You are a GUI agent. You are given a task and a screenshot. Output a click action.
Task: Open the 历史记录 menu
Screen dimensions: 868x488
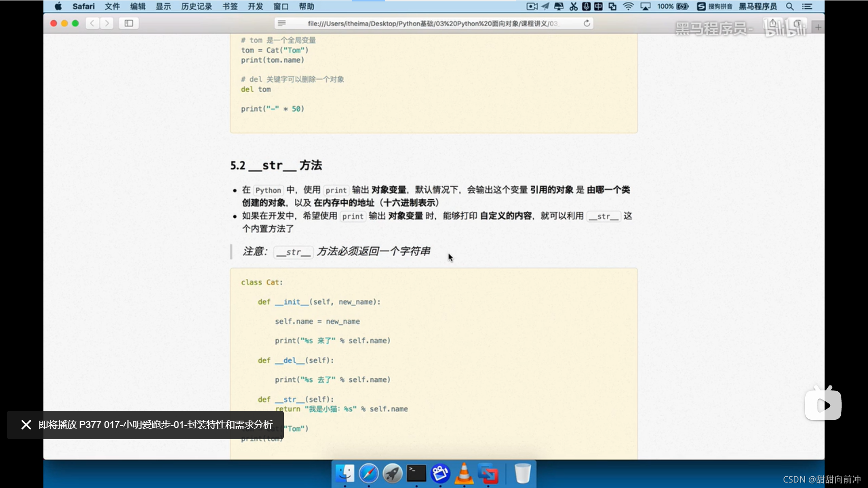click(197, 6)
